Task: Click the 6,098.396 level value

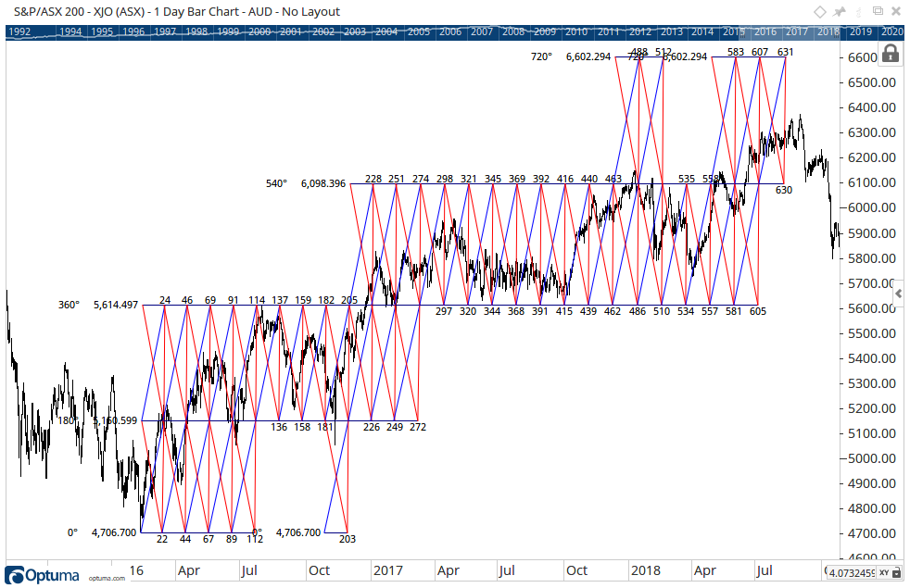Action: click(x=323, y=184)
